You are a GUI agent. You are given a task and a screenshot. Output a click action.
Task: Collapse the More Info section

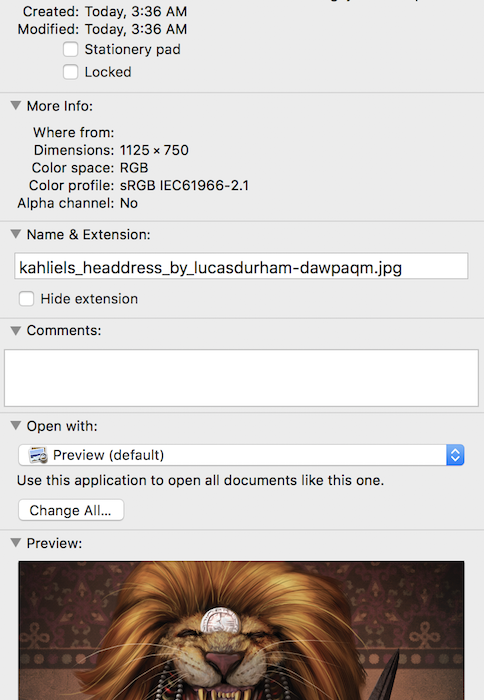16,106
